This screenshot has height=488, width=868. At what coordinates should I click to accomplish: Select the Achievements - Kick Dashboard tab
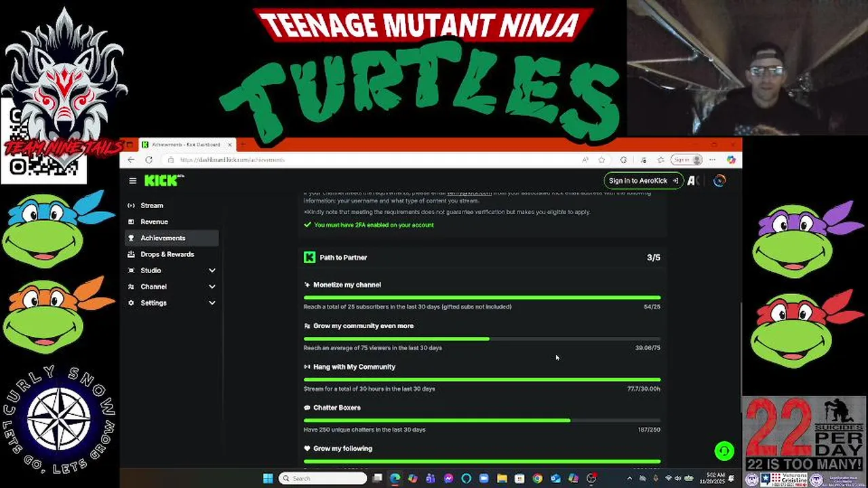coord(186,144)
